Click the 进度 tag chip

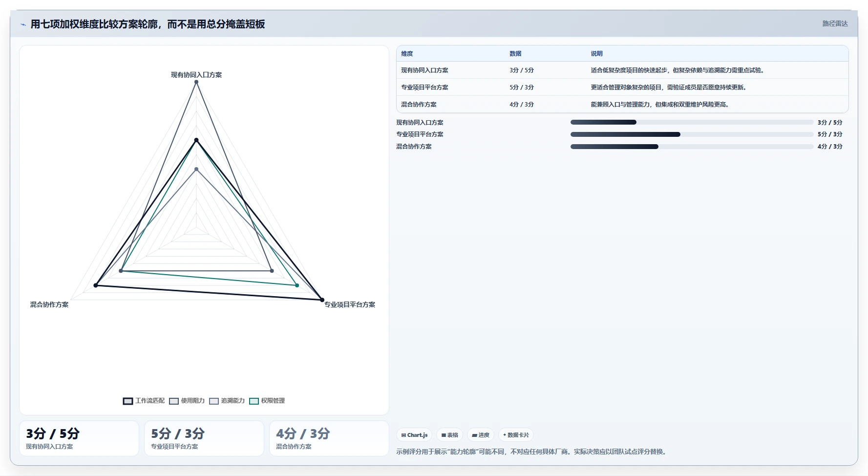(x=481, y=435)
